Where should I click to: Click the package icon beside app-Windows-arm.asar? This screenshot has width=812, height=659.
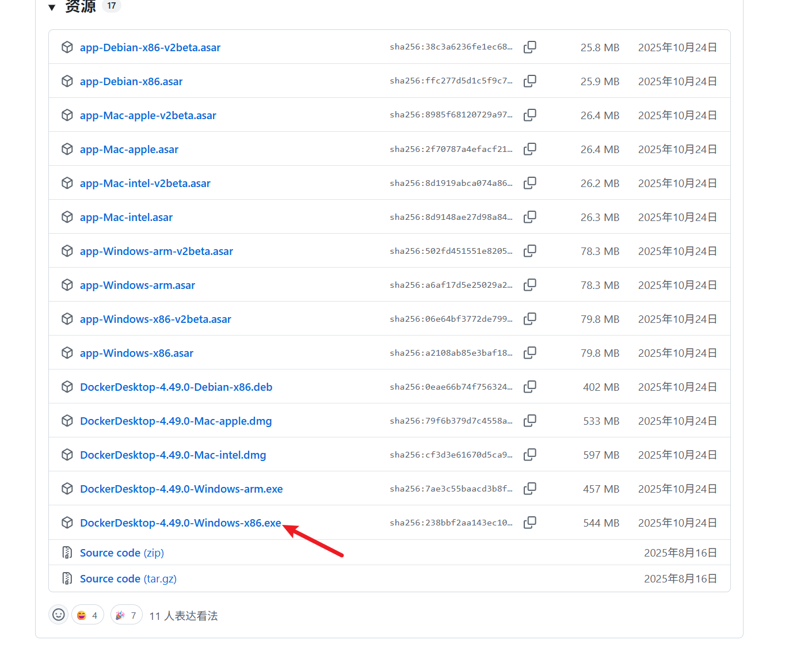pos(67,285)
